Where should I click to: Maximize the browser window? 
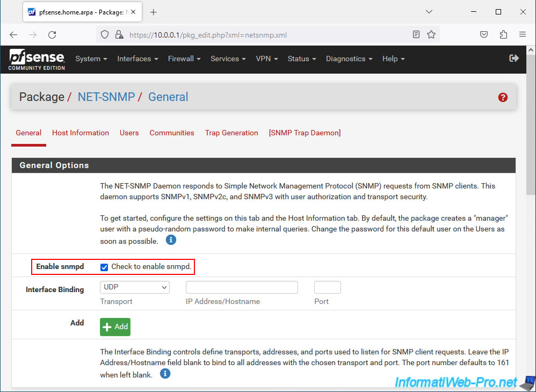point(498,12)
